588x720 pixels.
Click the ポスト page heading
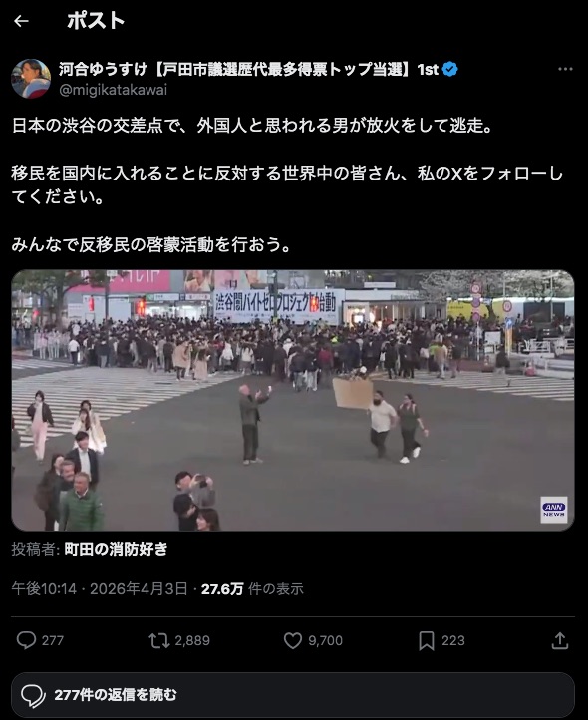point(96,21)
